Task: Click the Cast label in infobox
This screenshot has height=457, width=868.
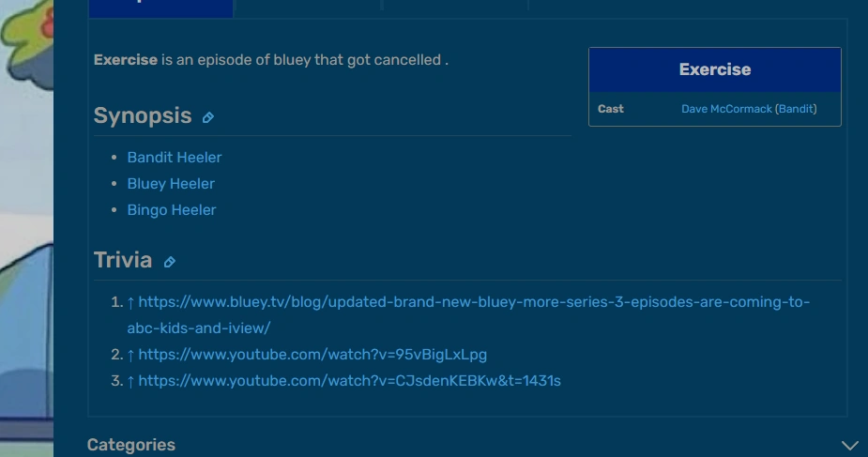Action: [x=611, y=109]
